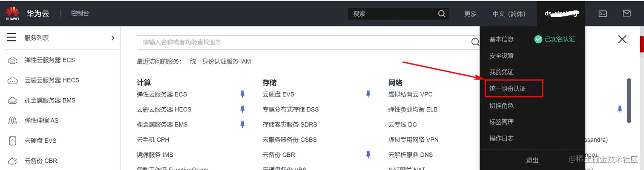Open the hamburger menu next to 服务列表
Viewport: 644px width, 170px height.
tap(11, 38)
